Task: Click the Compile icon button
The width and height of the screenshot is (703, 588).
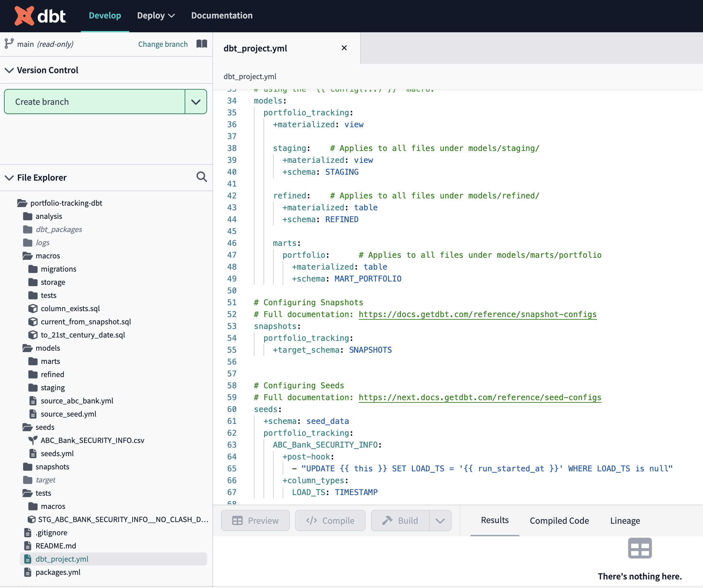Action: [x=330, y=520]
